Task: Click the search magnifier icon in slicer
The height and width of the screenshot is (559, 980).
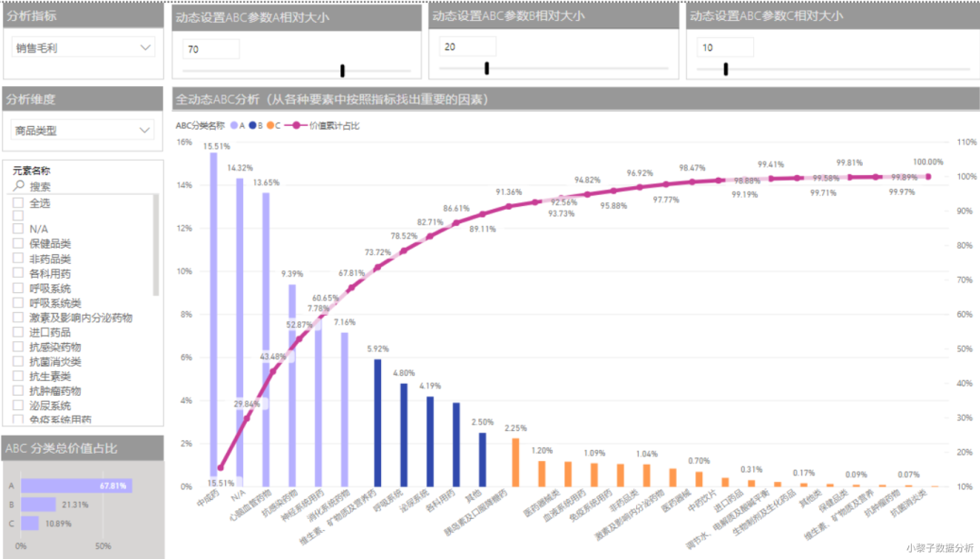Action: [19, 186]
